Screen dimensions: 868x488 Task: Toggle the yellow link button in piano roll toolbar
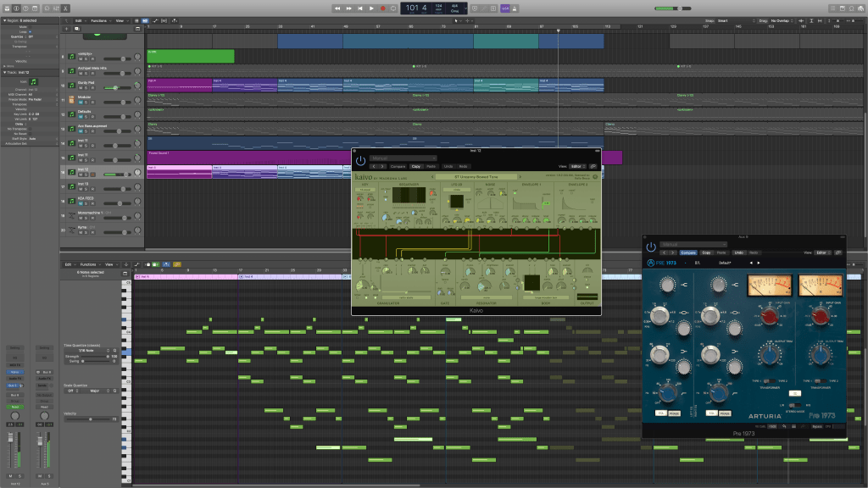click(177, 264)
